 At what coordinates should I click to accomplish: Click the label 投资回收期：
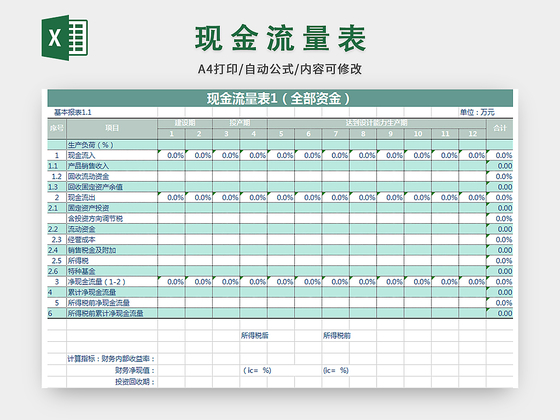135,382
